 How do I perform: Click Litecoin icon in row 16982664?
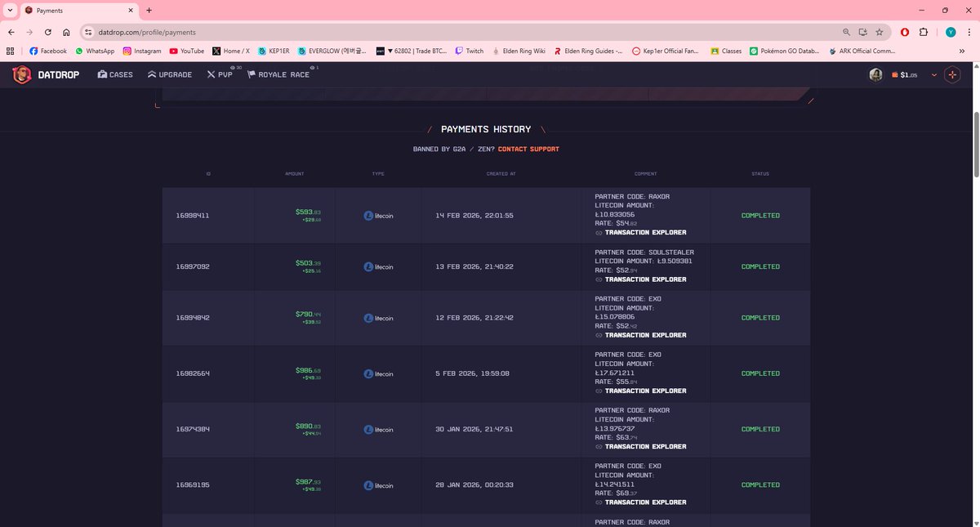click(x=368, y=373)
